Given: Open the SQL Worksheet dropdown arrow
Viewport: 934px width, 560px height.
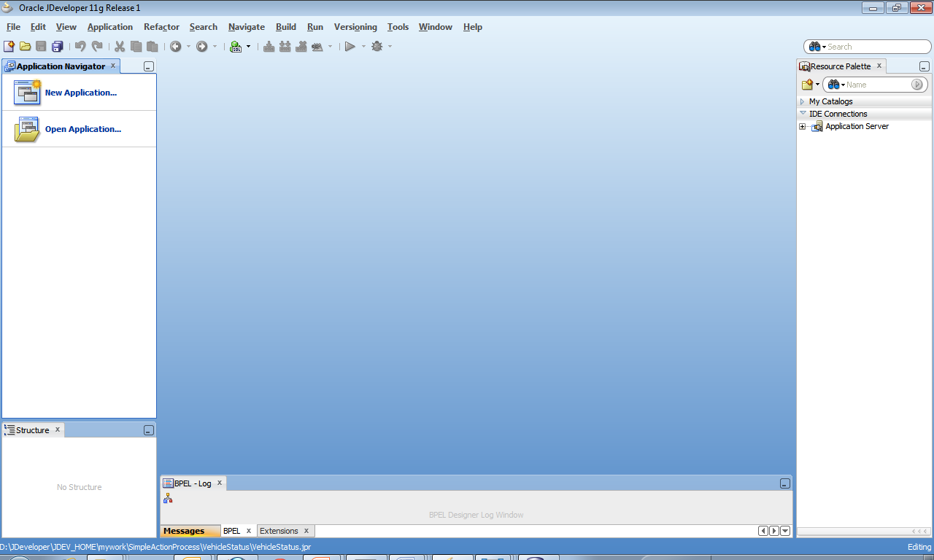Looking at the screenshot, I should [x=248, y=47].
